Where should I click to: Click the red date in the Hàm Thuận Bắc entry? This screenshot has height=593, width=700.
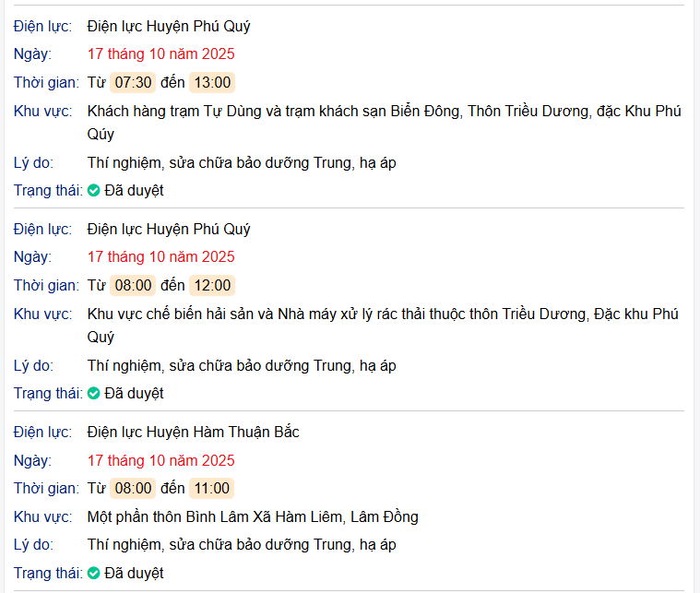tap(160, 460)
